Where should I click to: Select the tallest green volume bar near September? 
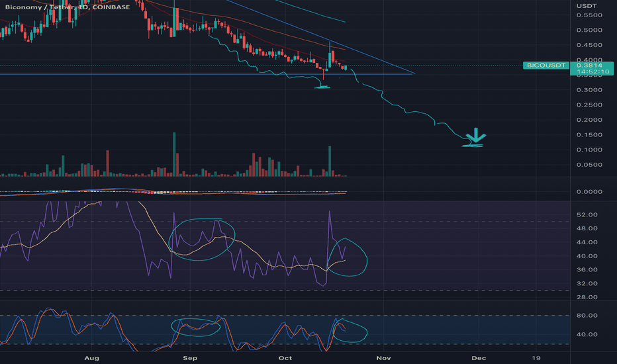click(x=174, y=154)
